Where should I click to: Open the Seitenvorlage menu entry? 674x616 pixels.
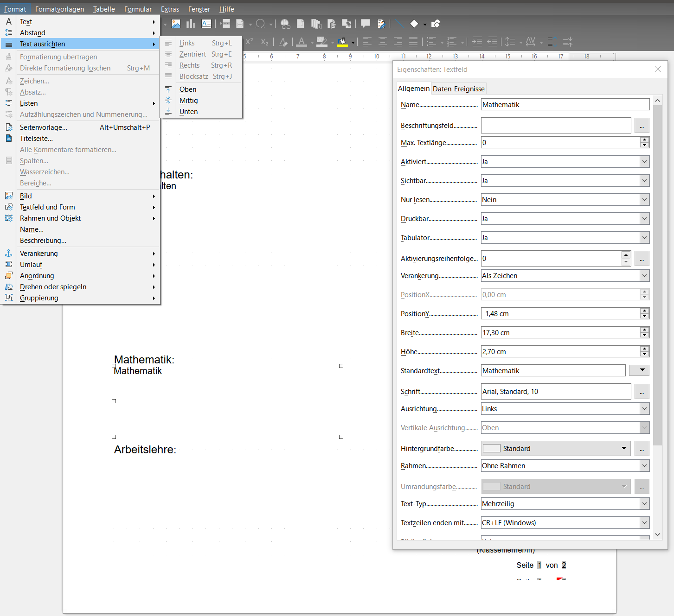tap(80, 127)
